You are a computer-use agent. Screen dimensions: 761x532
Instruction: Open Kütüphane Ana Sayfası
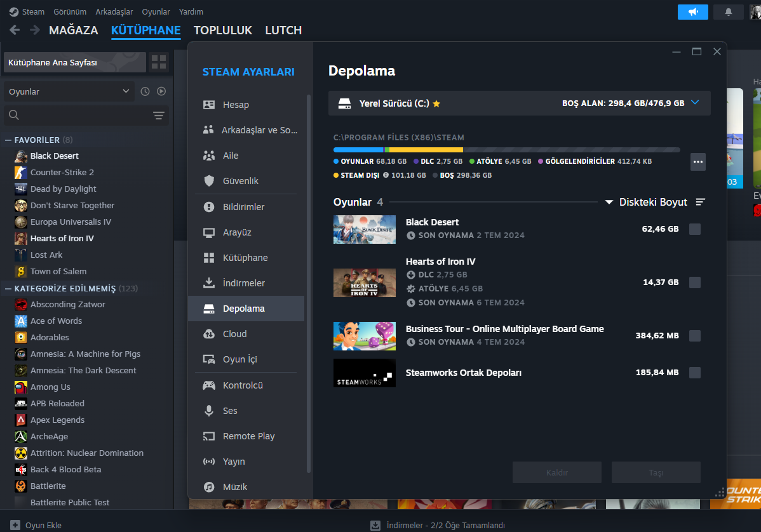pyautogui.click(x=75, y=62)
